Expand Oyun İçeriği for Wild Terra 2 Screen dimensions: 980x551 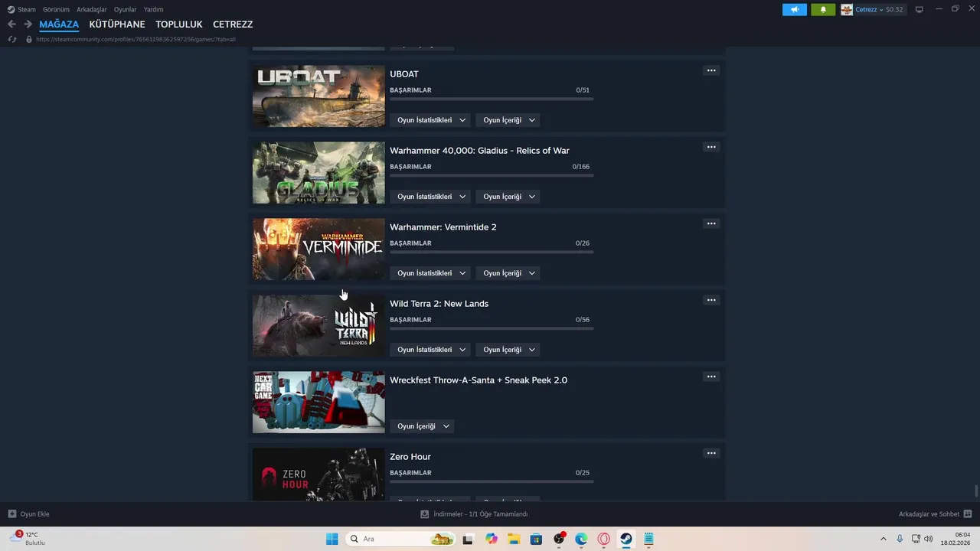click(x=508, y=350)
